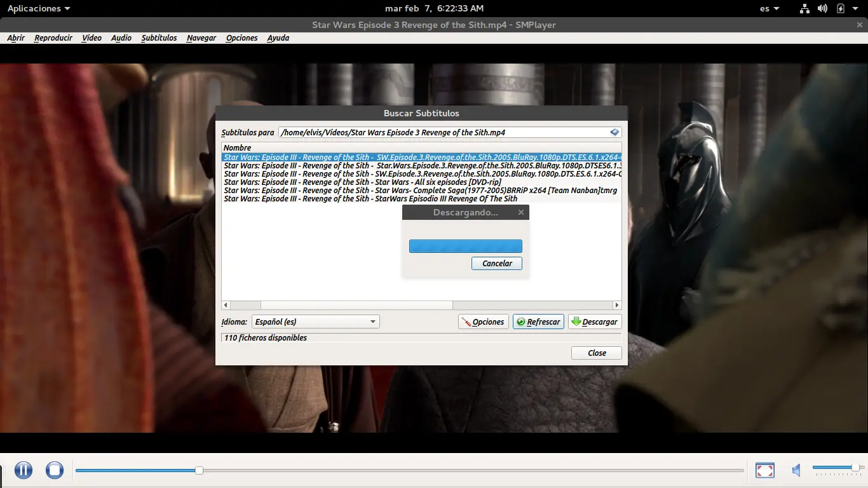Click the 110 ficheros disponibles status text
The image size is (868, 488).
[266, 337]
